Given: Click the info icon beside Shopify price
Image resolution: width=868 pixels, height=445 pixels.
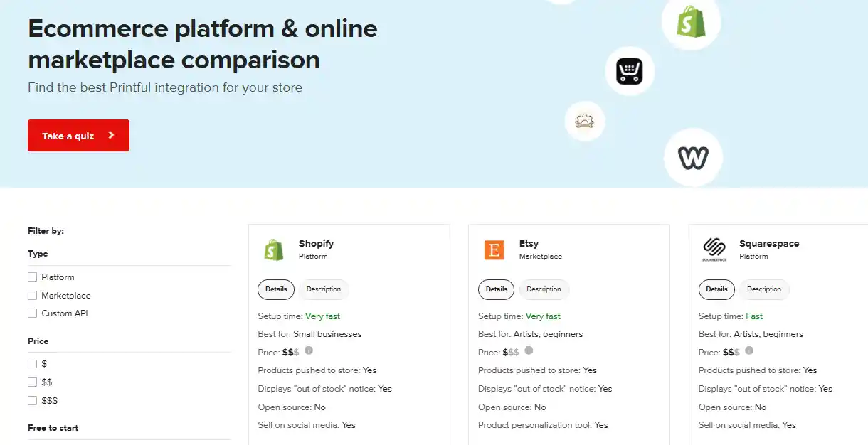Looking at the screenshot, I should pos(309,350).
